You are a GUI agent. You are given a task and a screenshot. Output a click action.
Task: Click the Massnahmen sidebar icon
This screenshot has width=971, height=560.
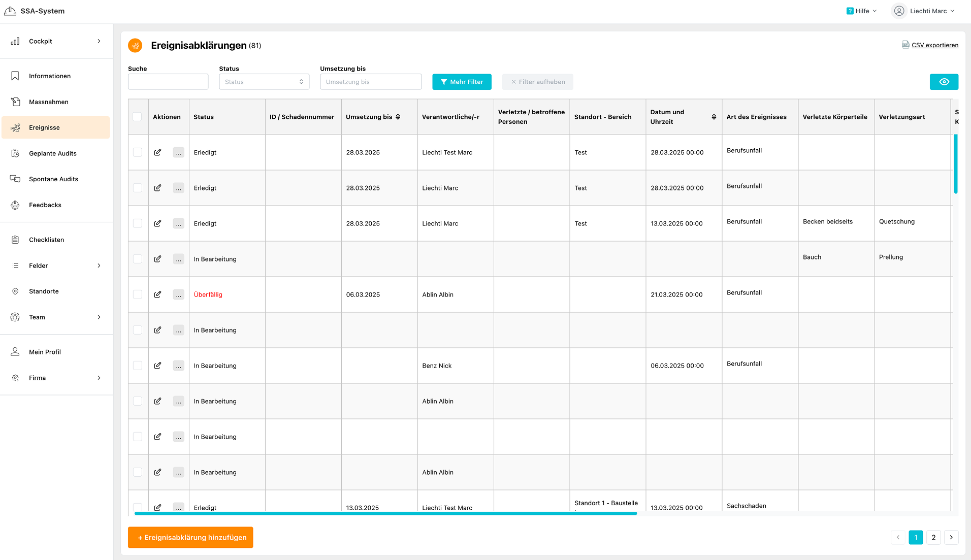[15, 102]
